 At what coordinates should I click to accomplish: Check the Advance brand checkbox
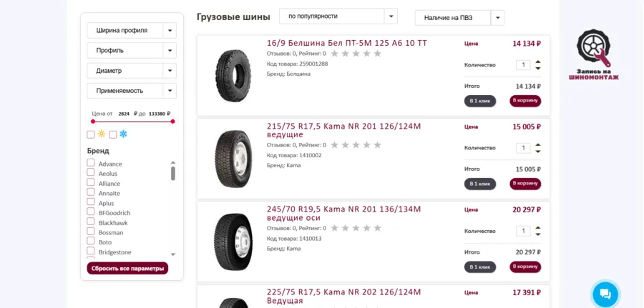pos(91,163)
